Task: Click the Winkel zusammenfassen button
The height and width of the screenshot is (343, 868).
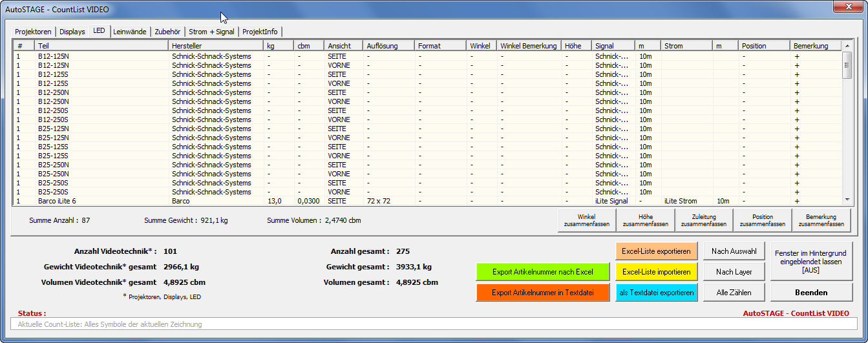Action: pyautogui.click(x=586, y=220)
